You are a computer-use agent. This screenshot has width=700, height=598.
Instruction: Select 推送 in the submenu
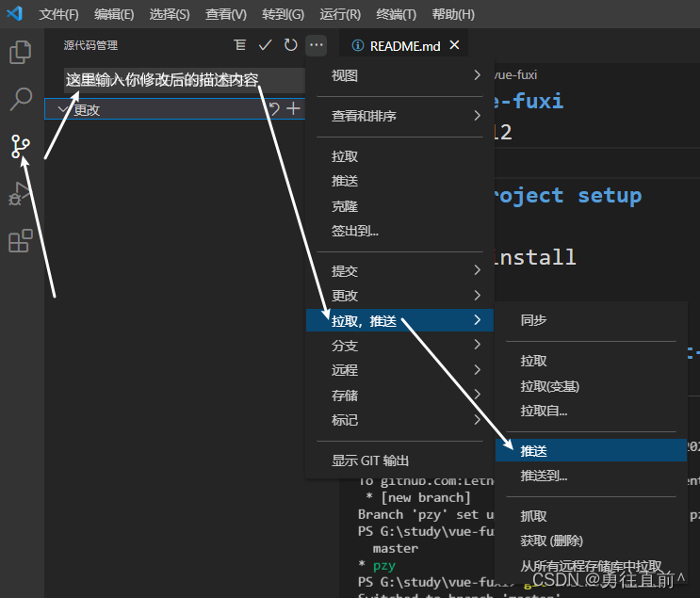coord(534,451)
